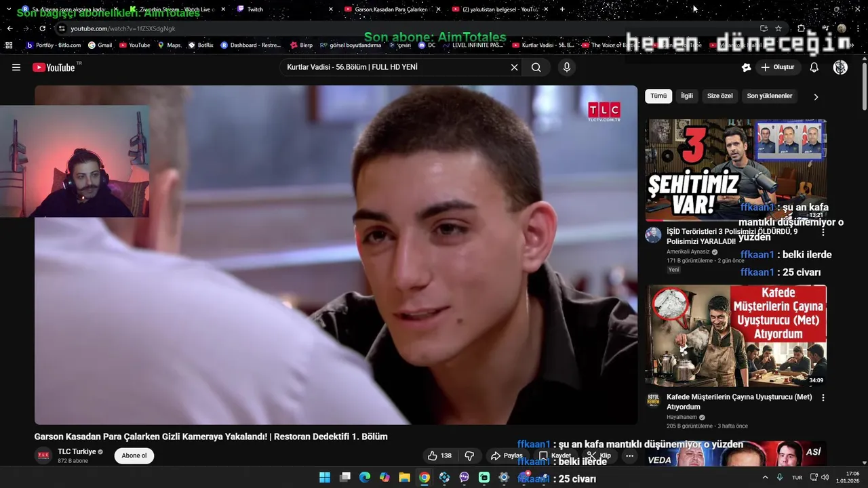
Task: Reload the page in Chrome
Action: pos(42,28)
